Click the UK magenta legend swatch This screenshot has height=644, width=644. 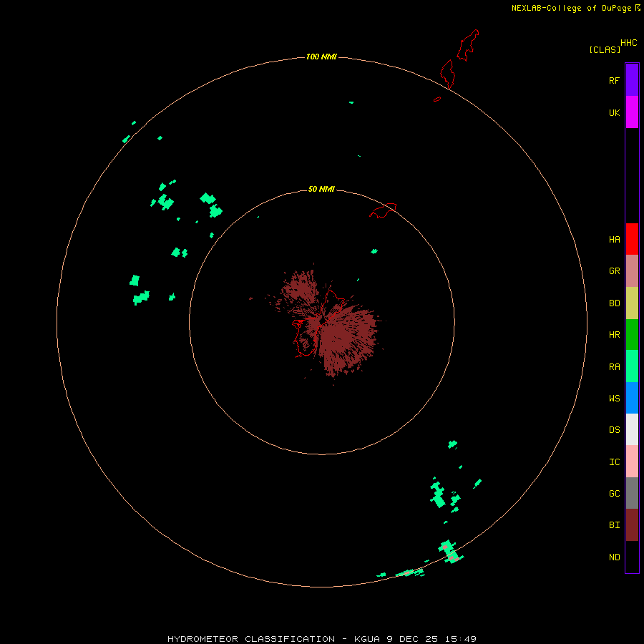[632, 112]
